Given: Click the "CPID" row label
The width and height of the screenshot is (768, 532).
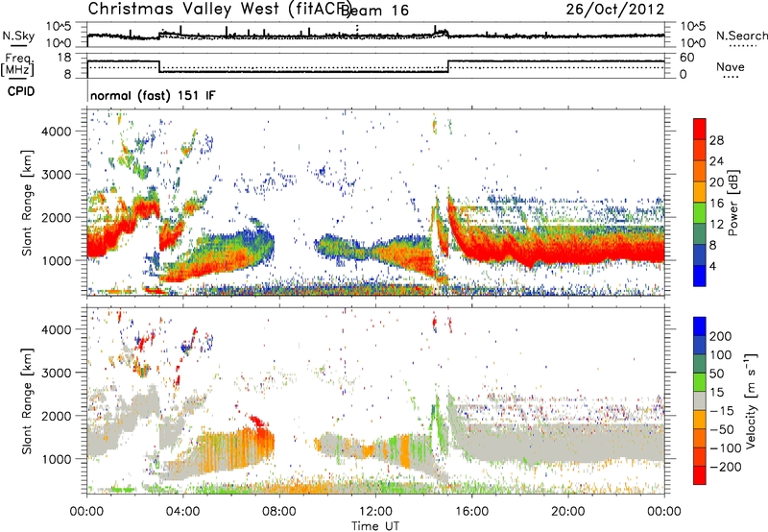Looking at the screenshot, I should tap(21, 91).
